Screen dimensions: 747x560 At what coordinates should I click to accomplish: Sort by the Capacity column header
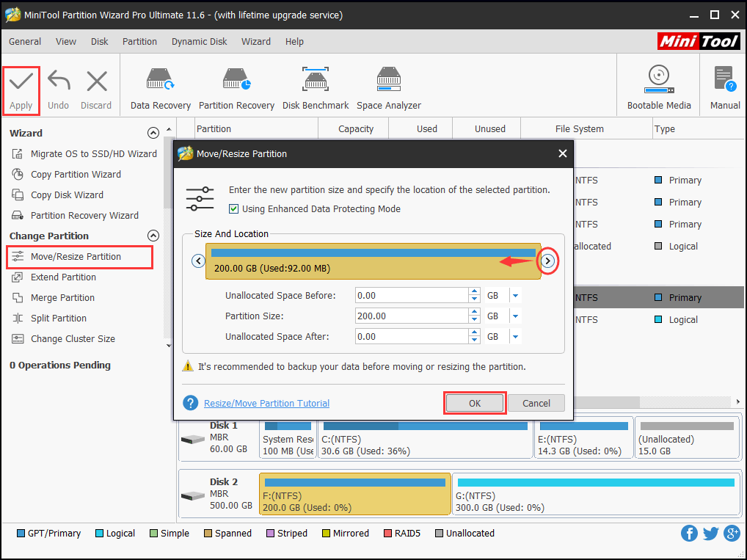click(x=355, y=128)
